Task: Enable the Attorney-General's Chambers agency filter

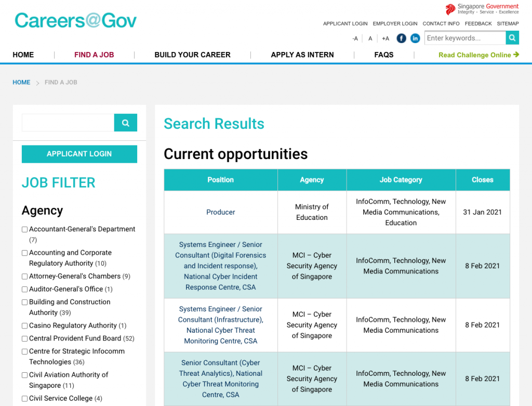Action: pos(24,276)
